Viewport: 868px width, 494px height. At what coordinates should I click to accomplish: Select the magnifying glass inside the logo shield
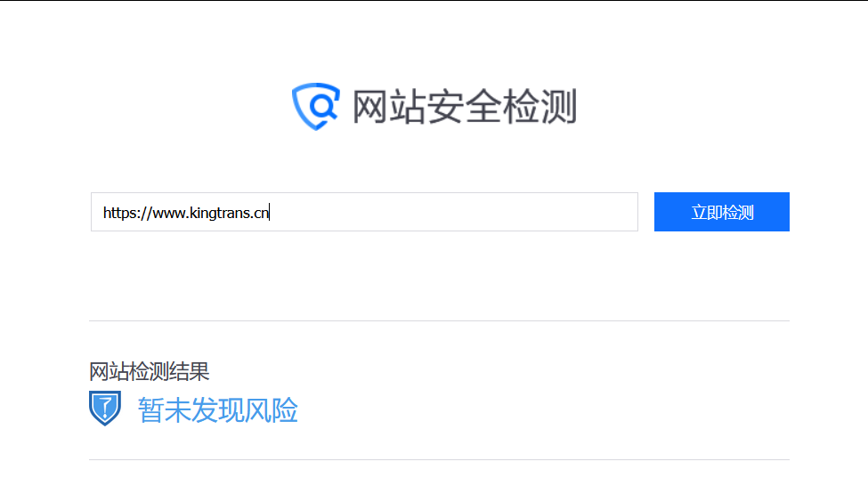(x=323, y=105)
